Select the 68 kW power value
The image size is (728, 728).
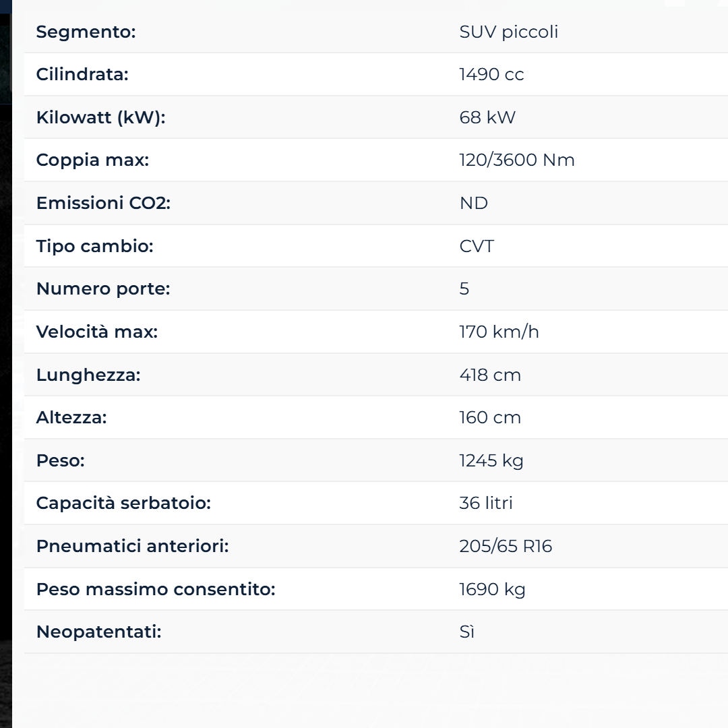[x=487, y=117]
